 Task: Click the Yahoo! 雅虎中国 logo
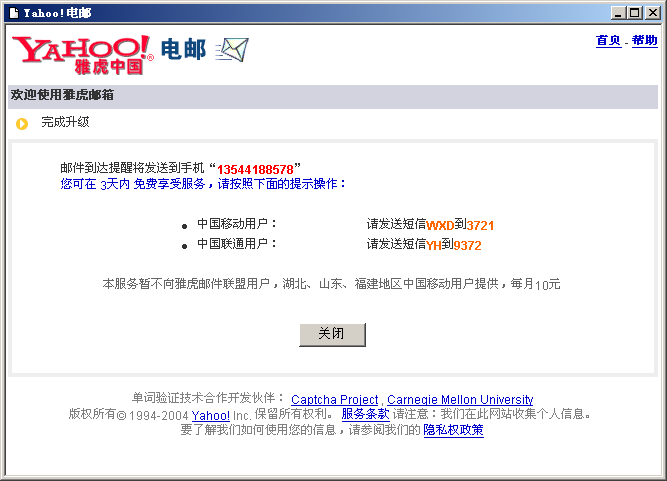[x=83, y=55]
